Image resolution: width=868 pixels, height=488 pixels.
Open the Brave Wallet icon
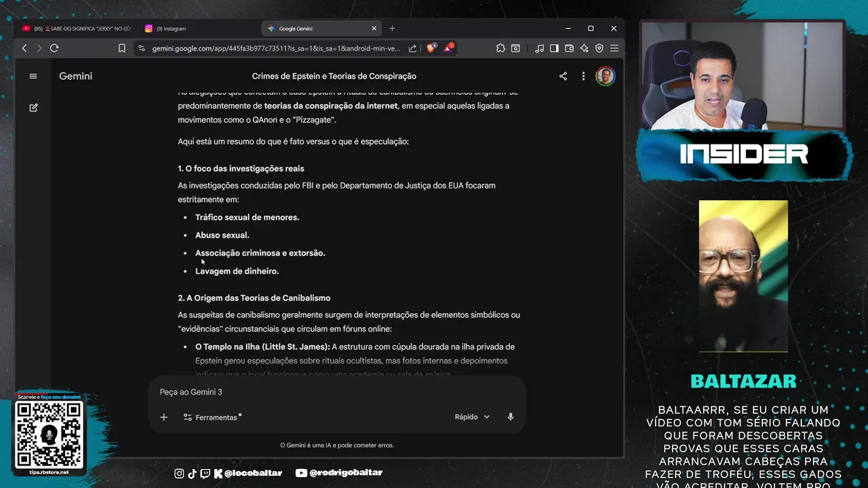tap(569, 48)
